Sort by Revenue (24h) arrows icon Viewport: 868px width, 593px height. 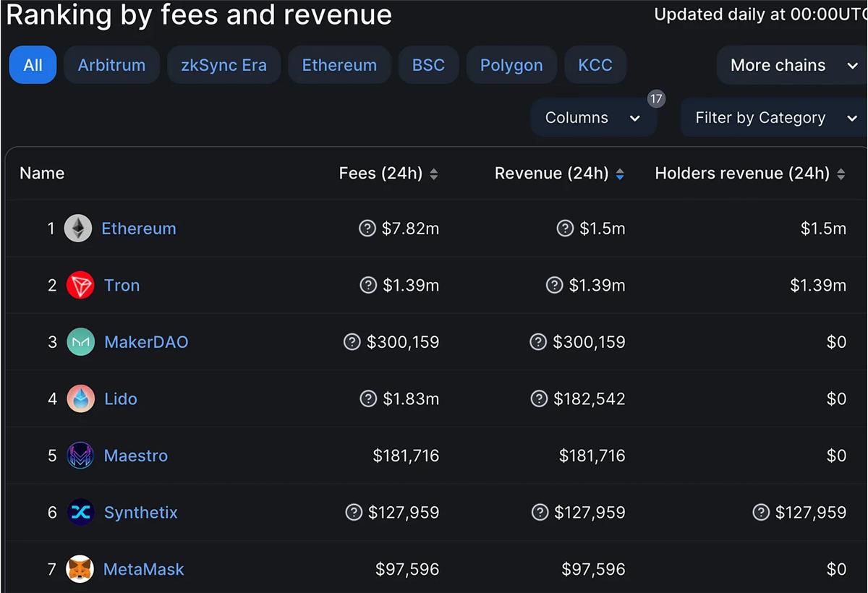click(x=620, y=174)
